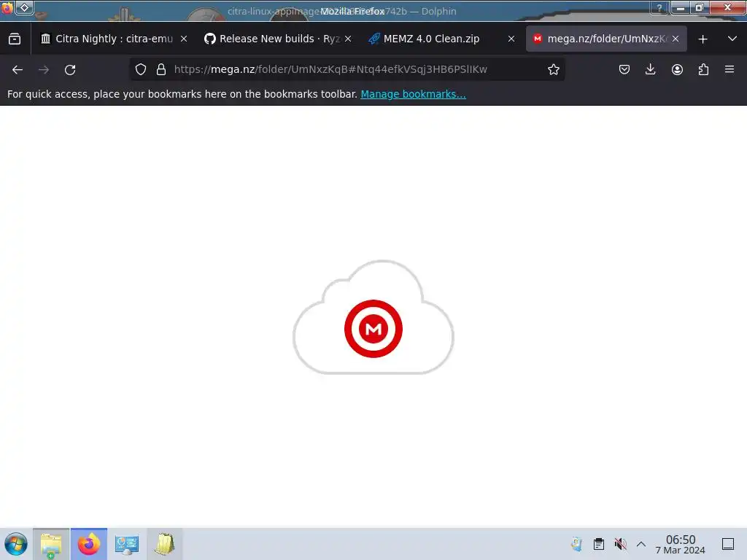Viewport: 747px width, 560px height.
Task: Open clock showing 06:50
Action: (x=681, y=544)
